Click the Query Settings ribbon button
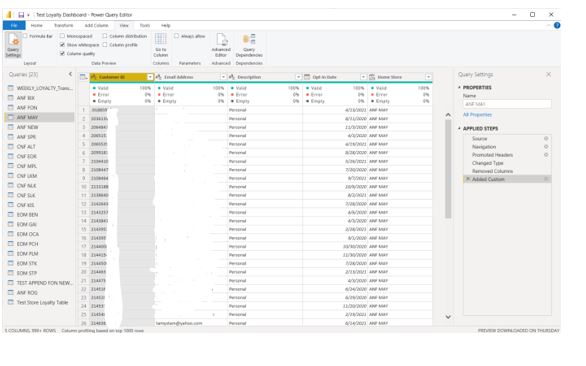Image resolution: width=586 pixels, height=366 pixels. click(13, 45)
